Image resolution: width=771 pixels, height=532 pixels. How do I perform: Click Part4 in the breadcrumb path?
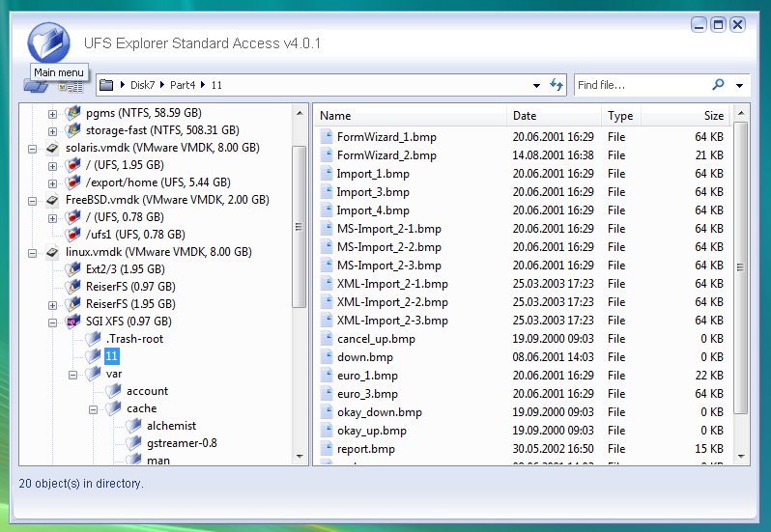pos(183,85)
